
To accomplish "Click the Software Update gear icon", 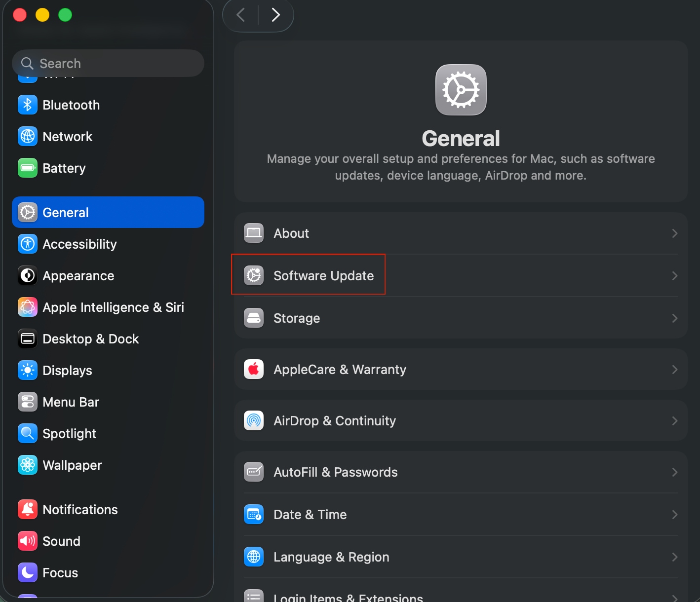I will 254,275.
